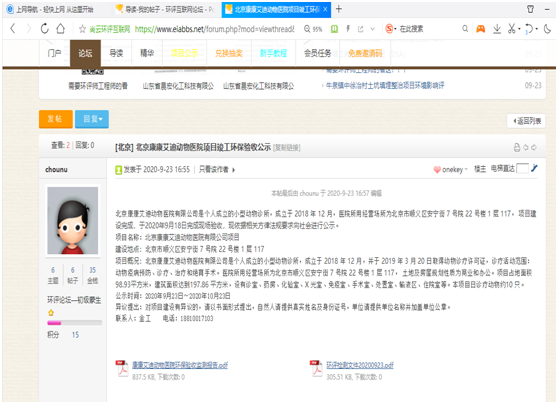
Task: Switch to the 导读-我的帖子 tab
Action: 166,10
